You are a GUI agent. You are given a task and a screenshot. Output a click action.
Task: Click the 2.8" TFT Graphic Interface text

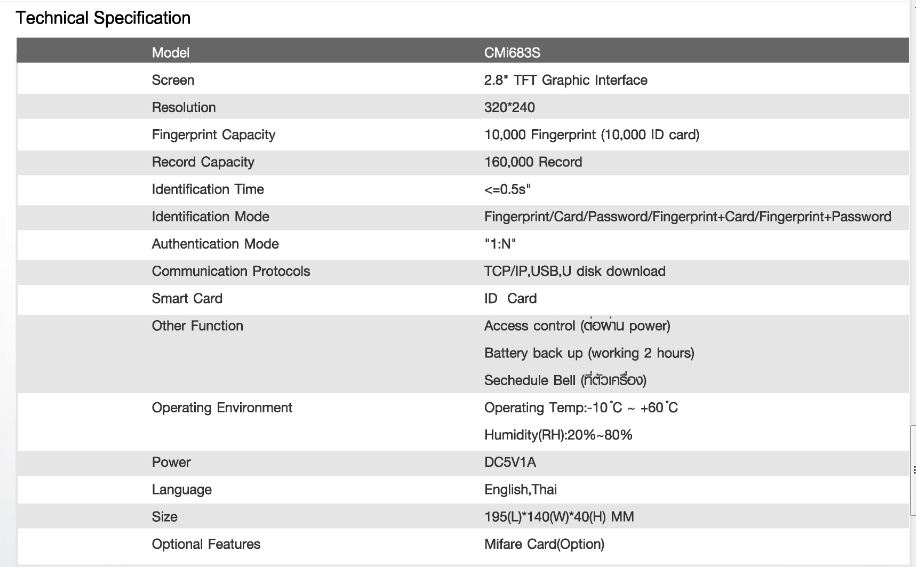pyautogui.click(x=565, y=80)
